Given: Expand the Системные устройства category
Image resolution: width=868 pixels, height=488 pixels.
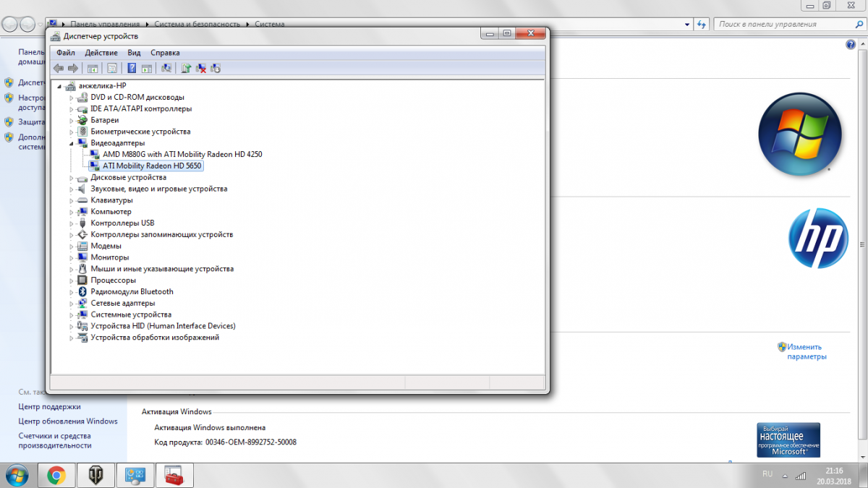Looking at the screenshot, I should tap(72, 314).
